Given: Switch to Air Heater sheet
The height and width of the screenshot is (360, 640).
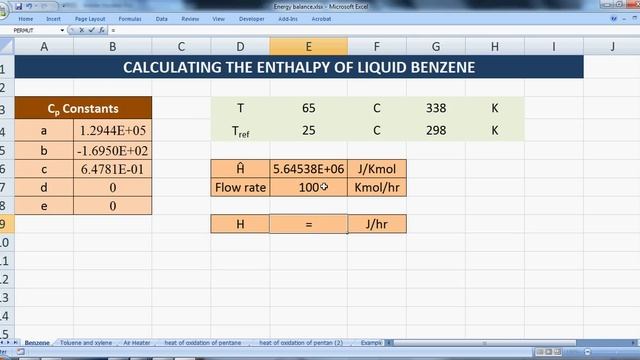Looking at the screenshot, I should point(137,343).
